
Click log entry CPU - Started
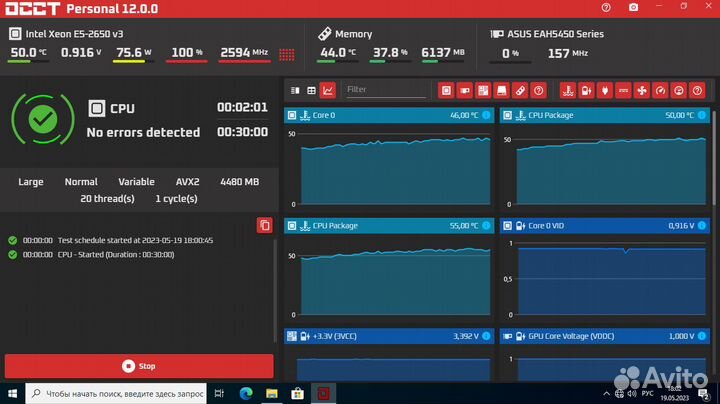116,254
